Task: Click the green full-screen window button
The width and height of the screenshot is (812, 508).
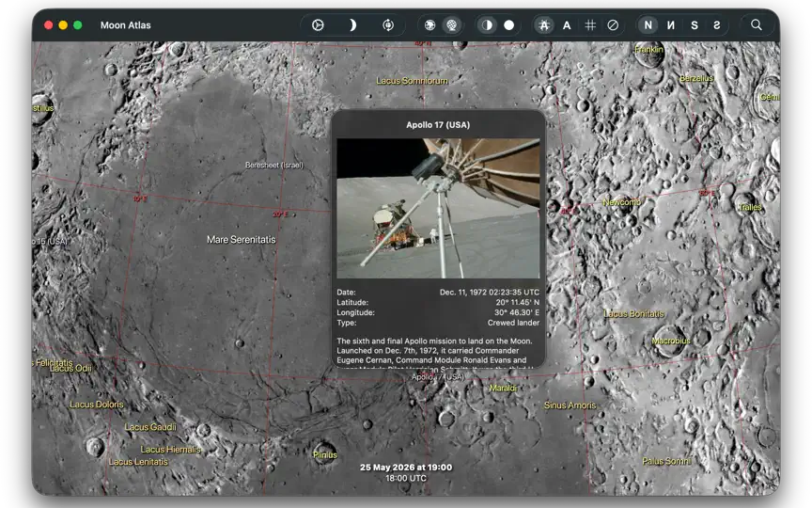Action: point(78,24)
